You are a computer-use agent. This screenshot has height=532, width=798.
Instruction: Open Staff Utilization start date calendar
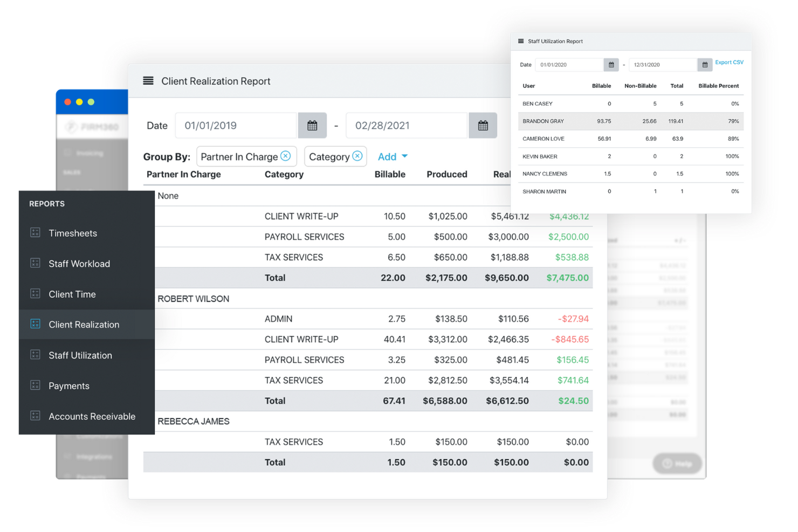(611, 64)
